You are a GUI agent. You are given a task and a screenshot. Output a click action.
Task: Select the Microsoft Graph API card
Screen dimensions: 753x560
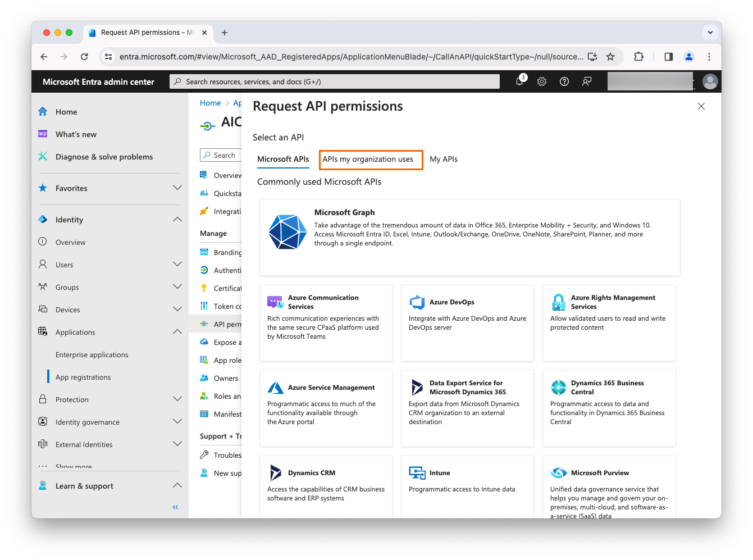[x=469, y=236]
